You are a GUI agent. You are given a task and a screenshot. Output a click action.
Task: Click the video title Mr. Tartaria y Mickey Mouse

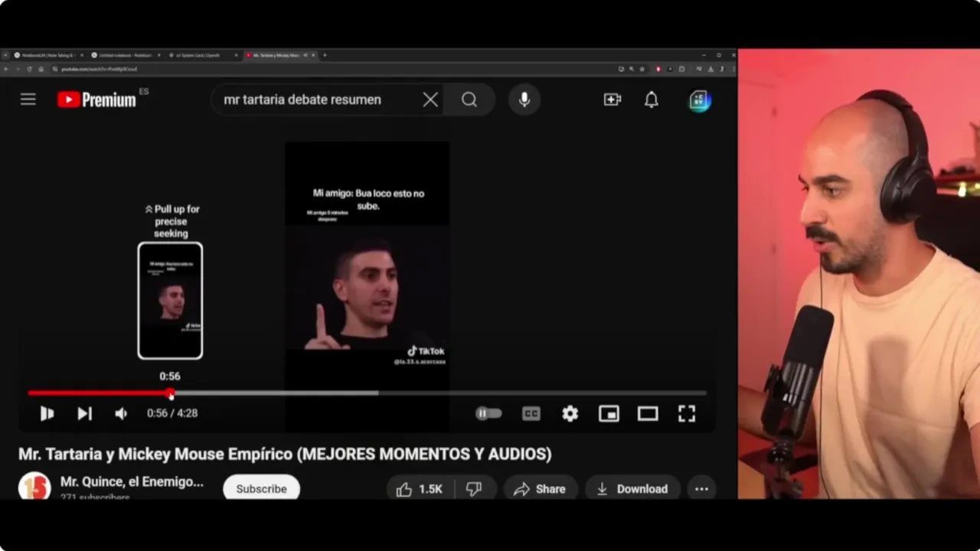pyautogui.click(x=285, y=454)
